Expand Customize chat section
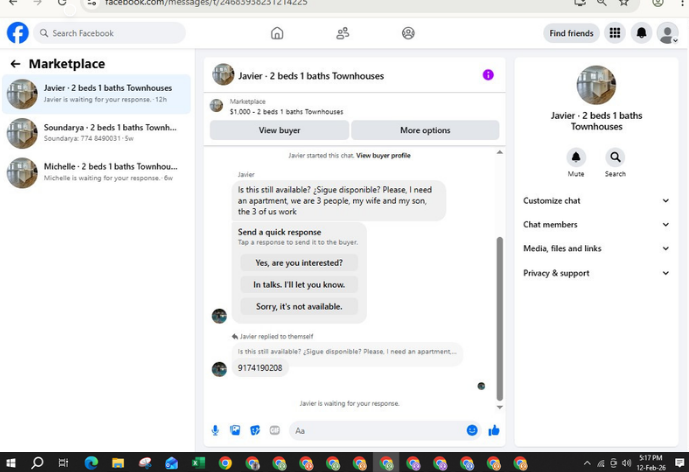 pyautogui.click(x=596, y=201)
